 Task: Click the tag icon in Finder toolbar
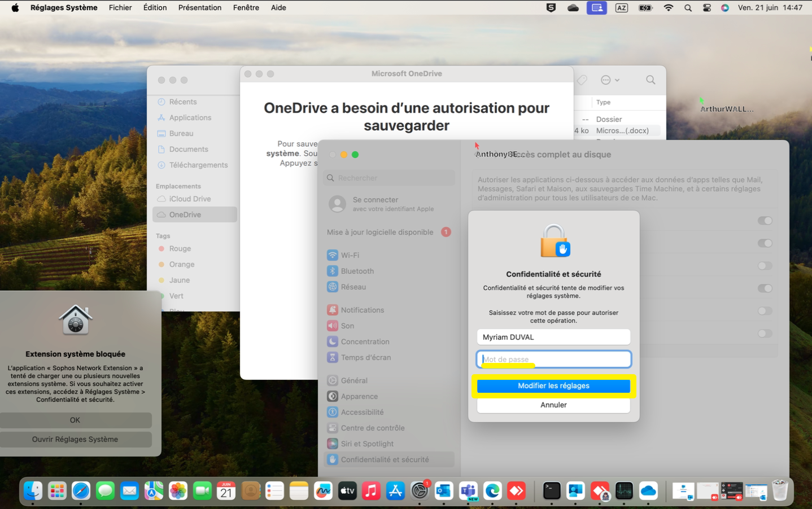click(582, 80)
